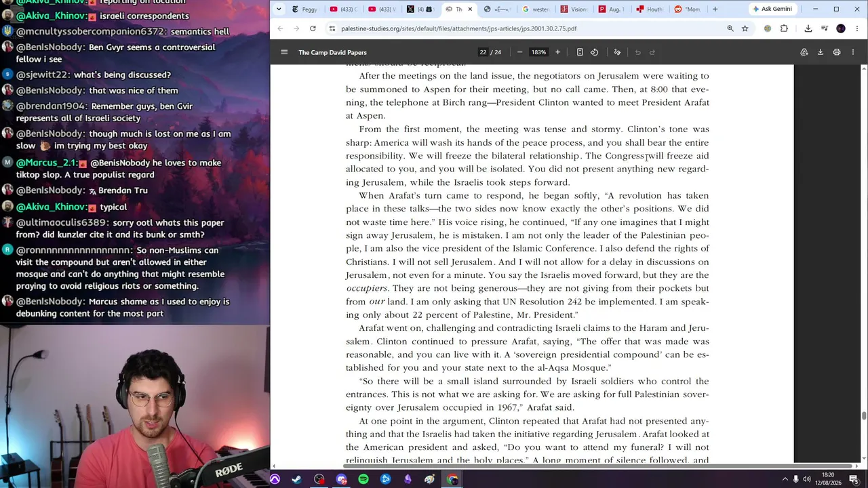Switch to the X (4) tab
Image resolution: width=868 pixels, height=488 pixels.
420,9
